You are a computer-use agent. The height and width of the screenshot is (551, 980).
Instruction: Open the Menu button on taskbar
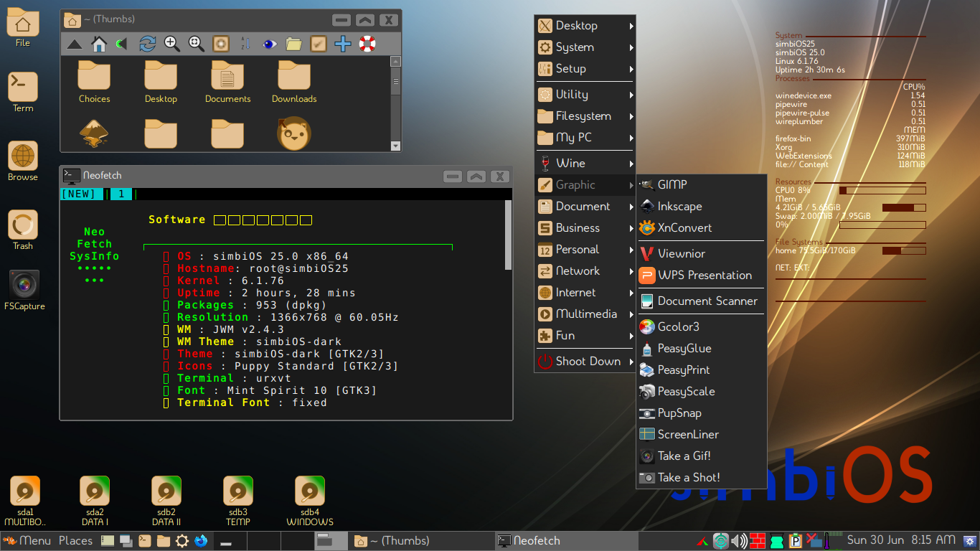pyautogui.click(x=27, y=541)
